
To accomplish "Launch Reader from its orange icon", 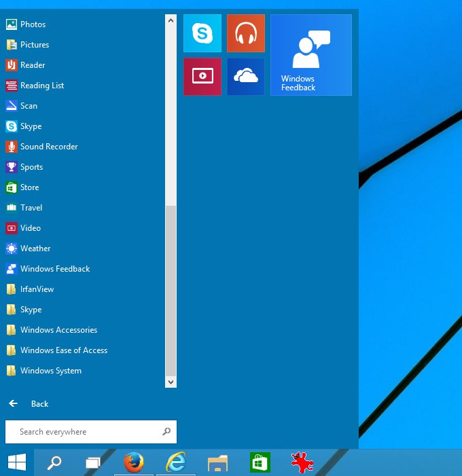I will pos(12,65).
